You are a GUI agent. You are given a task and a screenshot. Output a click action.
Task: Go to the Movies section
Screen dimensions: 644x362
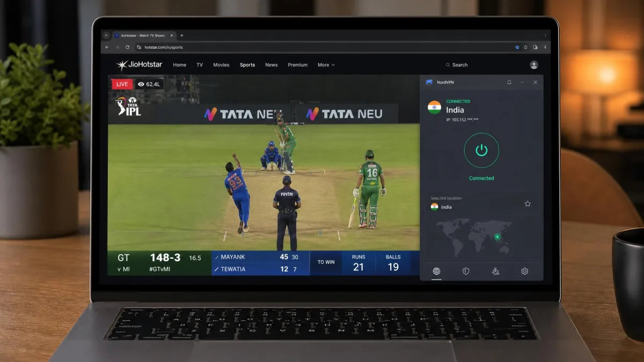point(221,65)
